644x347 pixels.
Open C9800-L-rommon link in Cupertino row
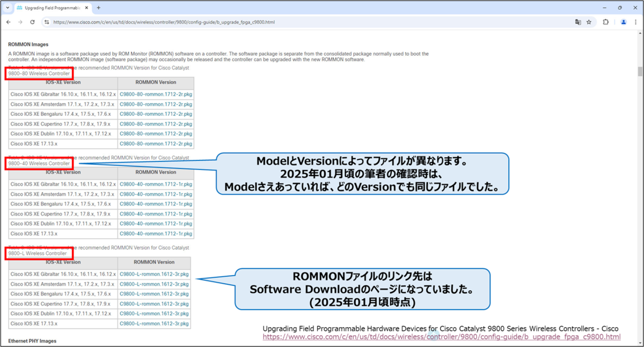154,304
